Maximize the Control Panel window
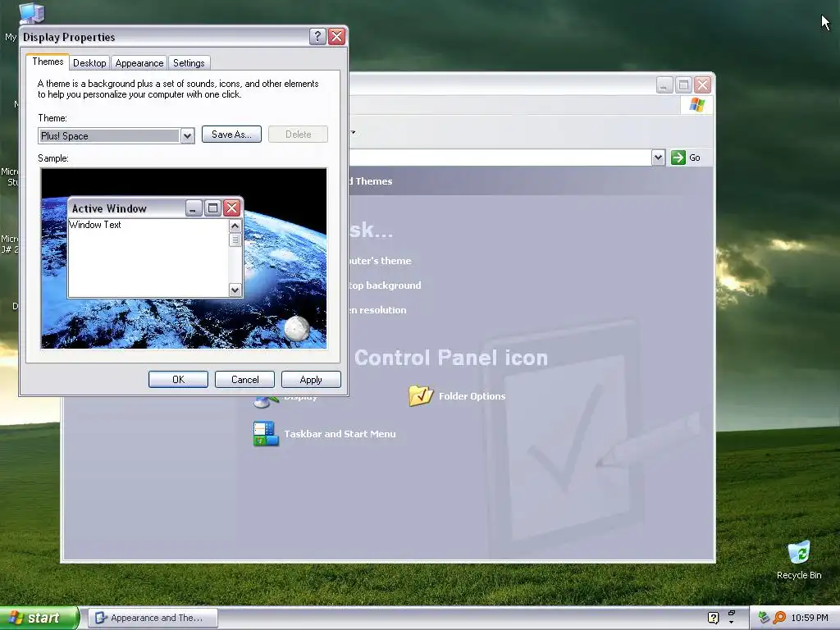The width and height of the screenshot is (840, 630). pos(683,84)
